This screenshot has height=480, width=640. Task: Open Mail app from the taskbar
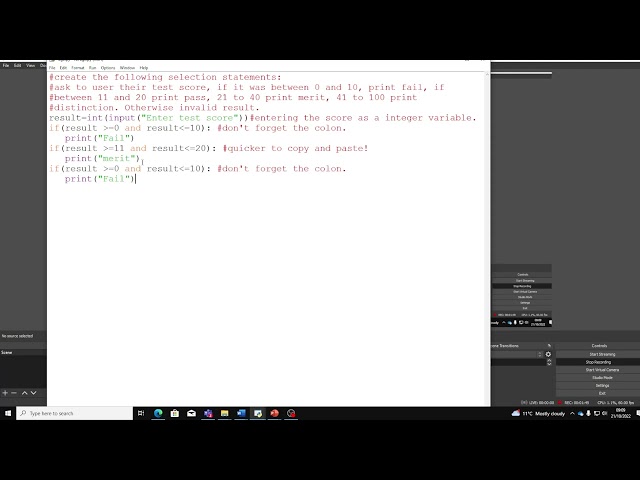[x=191, y=413]
